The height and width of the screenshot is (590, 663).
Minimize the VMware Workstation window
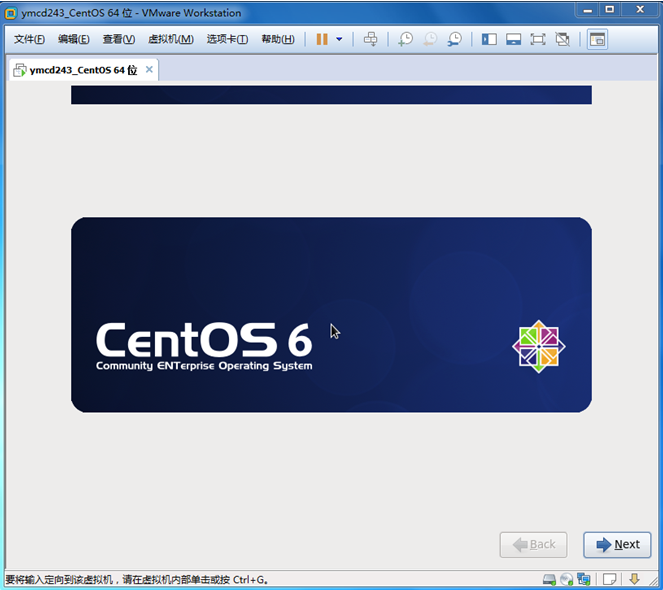[588, 10]
